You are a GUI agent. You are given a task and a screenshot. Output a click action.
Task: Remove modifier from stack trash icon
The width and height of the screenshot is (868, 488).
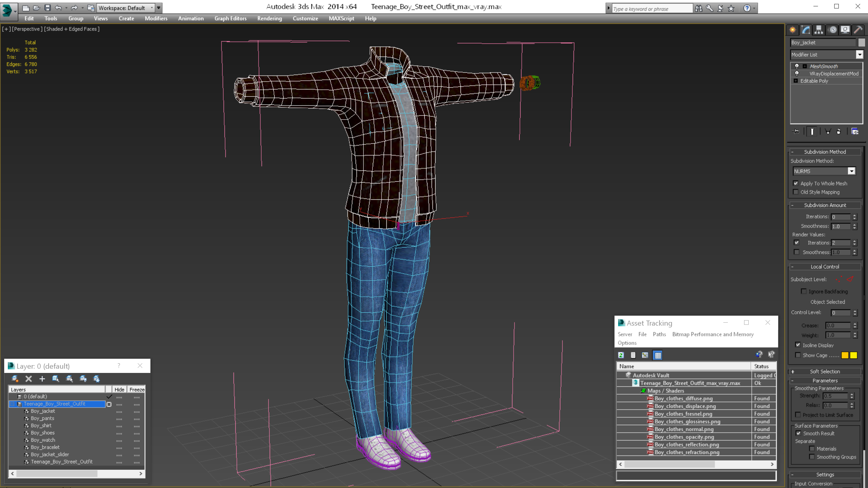click(x=839, y=131)
